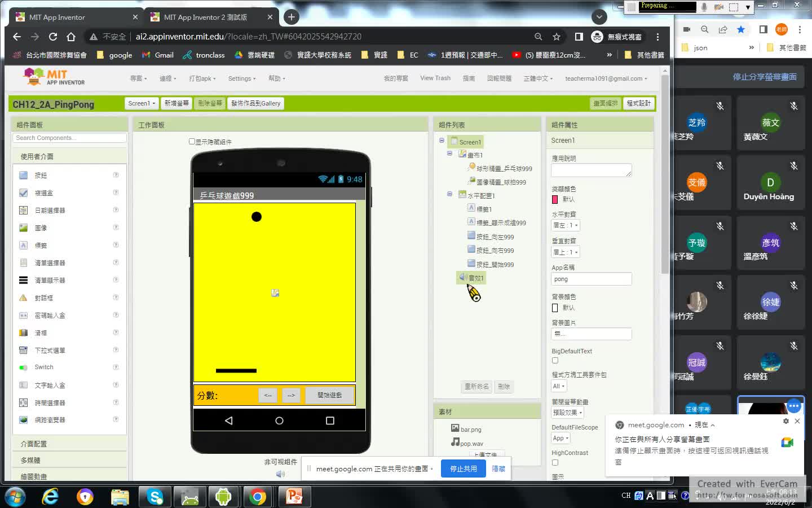This screenshot has height=508, width=812.
Task: Open the 水平對齊 alignment dropdown
Action: 566,225
